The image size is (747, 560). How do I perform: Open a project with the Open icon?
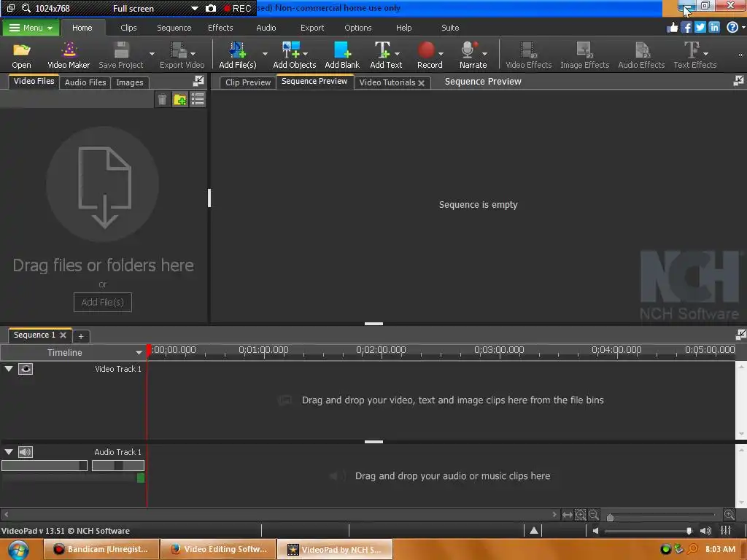click(21, 55)
